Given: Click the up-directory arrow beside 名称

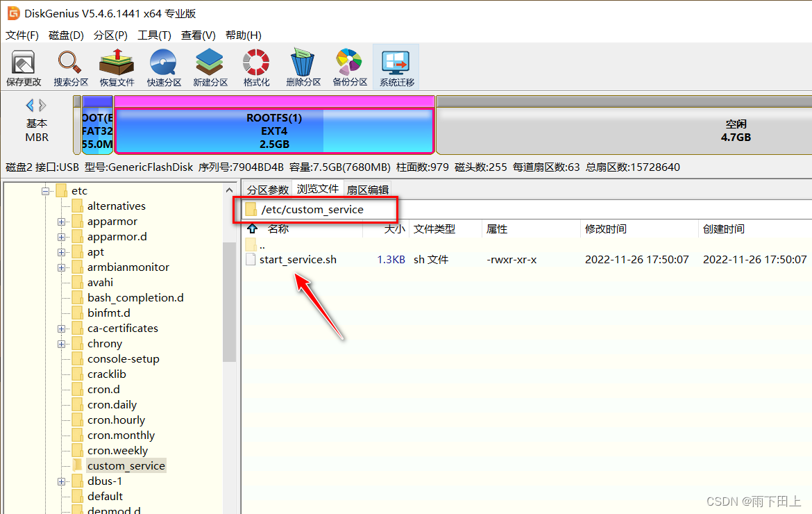Looking at the screenshot, I should click(252, 229).
